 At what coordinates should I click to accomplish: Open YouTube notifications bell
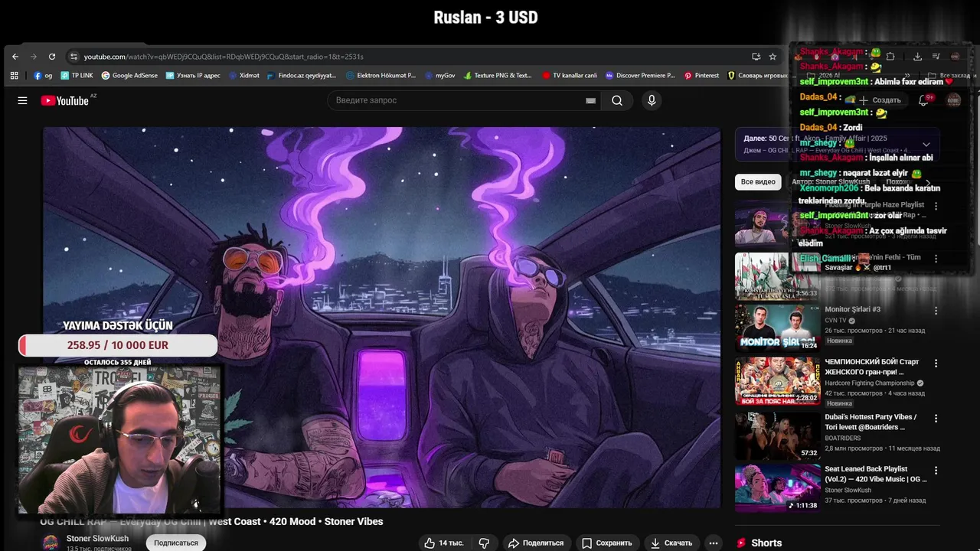pos(923,100)
